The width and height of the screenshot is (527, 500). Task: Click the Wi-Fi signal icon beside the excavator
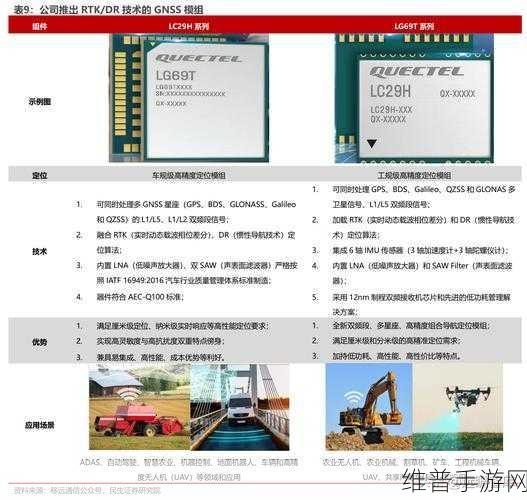pyautogui.click(x=353, y=398)
